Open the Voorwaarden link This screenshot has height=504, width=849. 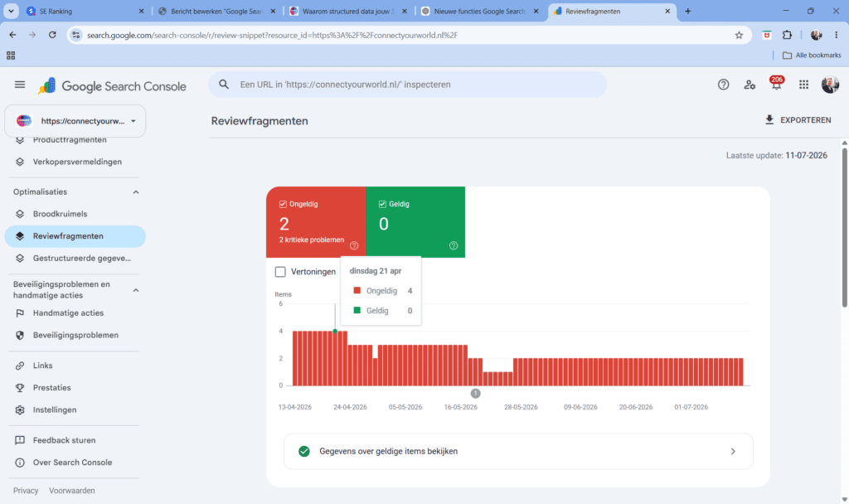(72, 491)
